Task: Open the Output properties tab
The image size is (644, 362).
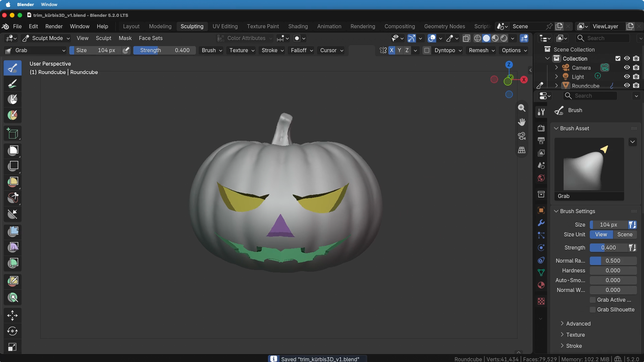Action: (x=541, y=140)
